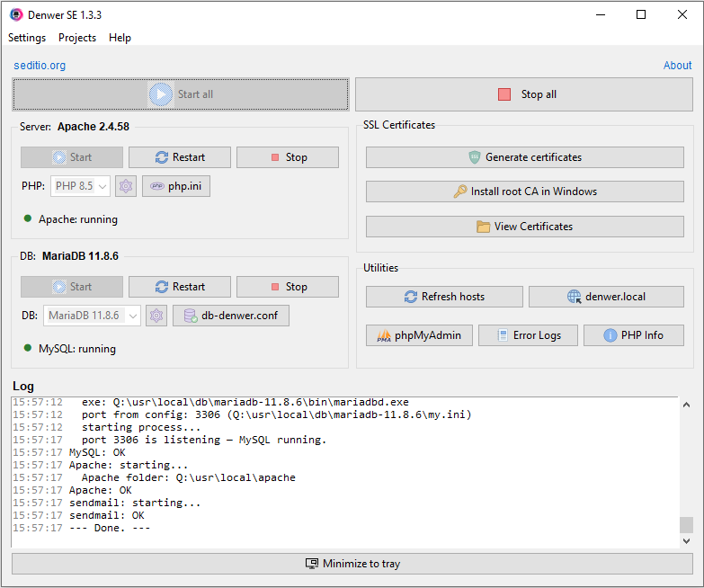Screen dimensions: 704x588
Task: Click the 'MySQL: OK' log line
Action: 97,452
